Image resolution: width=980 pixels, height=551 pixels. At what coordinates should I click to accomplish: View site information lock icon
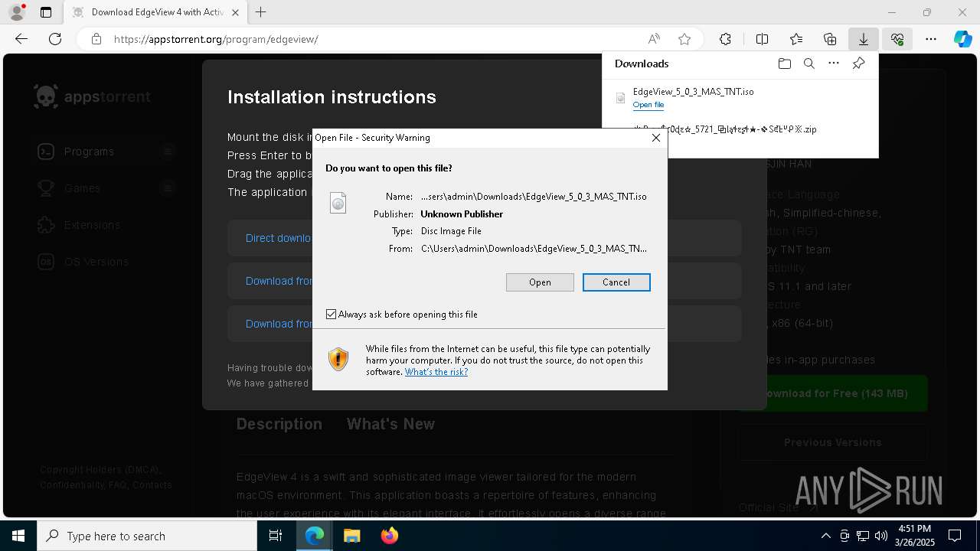pos(96,39)
